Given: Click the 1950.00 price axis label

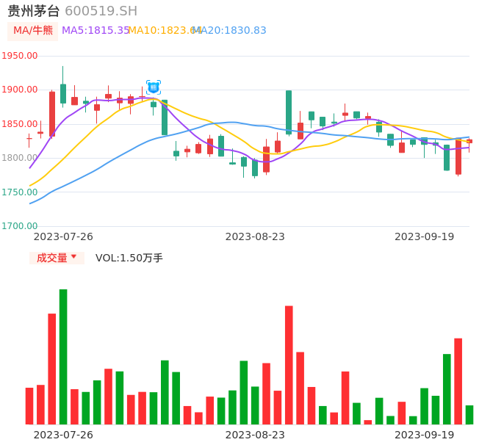Looking at the screenshot, I should [x=19, y=56].
